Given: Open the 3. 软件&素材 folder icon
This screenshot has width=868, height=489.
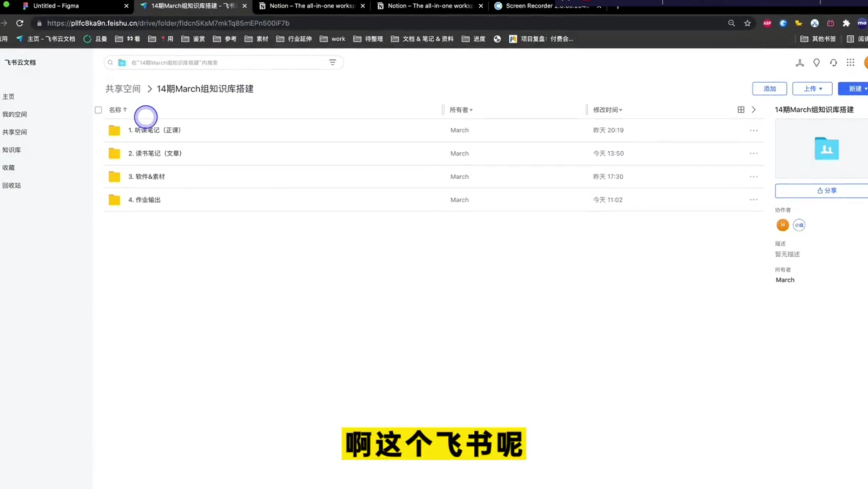Looking at the screenshot, I should [x=114, y=177].
